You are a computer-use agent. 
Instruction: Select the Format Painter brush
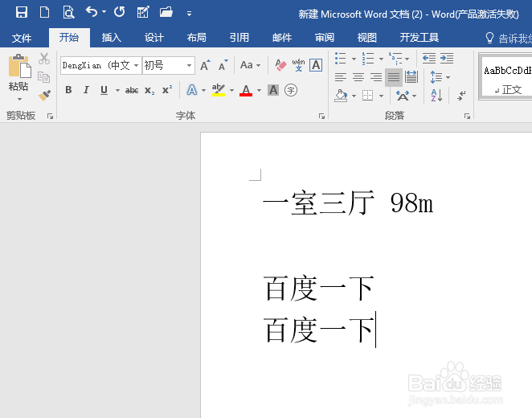click(x=44, y=96)
